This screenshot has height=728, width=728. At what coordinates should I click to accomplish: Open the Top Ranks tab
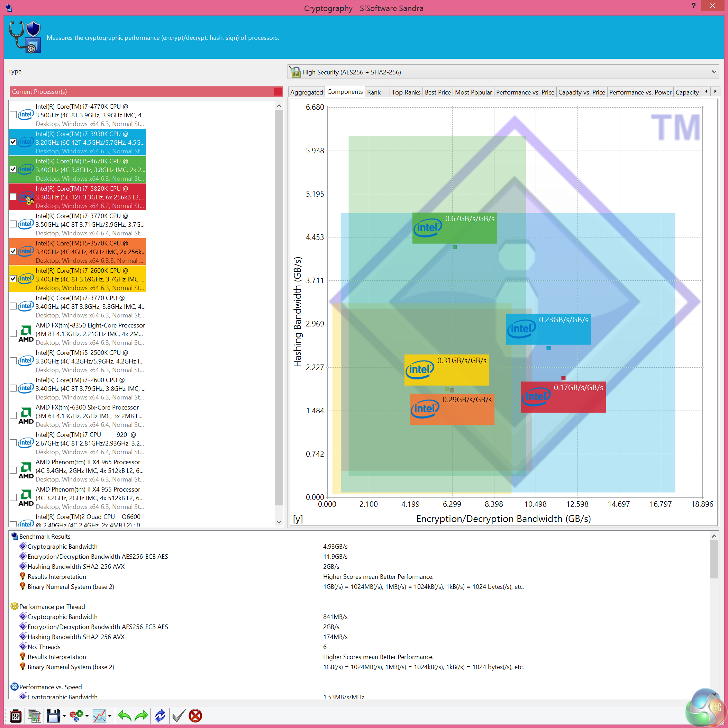[406, 92]
